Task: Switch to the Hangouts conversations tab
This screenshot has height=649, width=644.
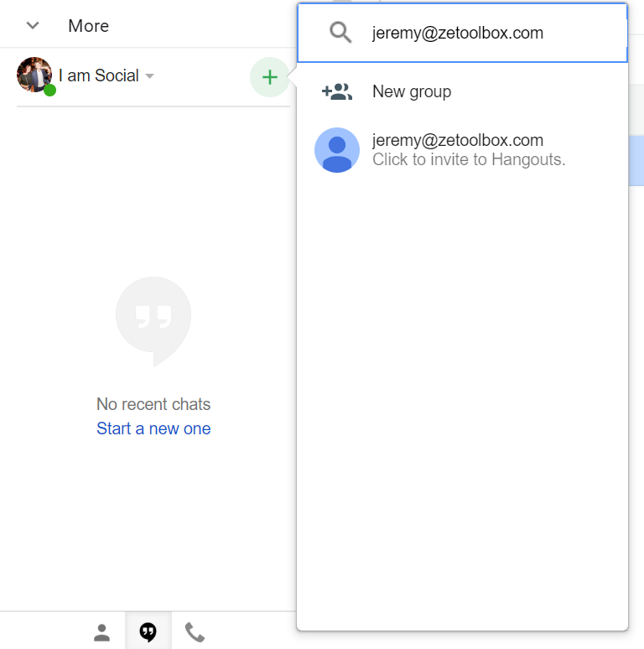Action: click(x=148, y=631)
